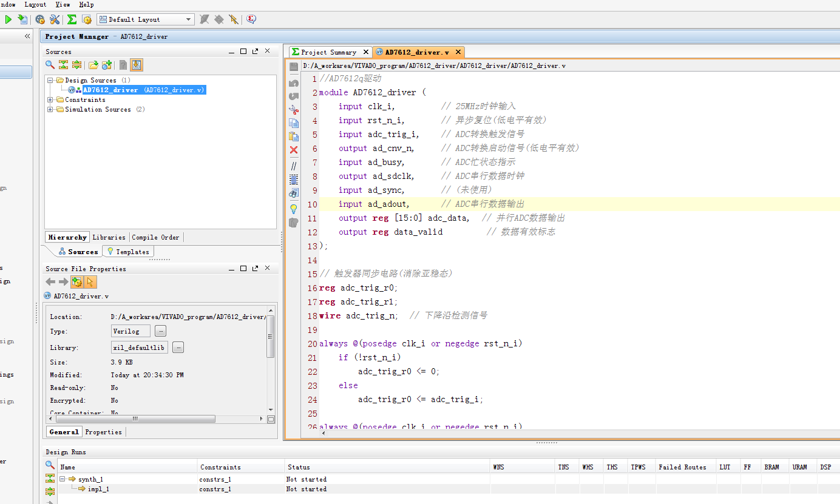Click the ellipsis button next to Verilog type
The image size is (840, 504).
coord(160,331)
